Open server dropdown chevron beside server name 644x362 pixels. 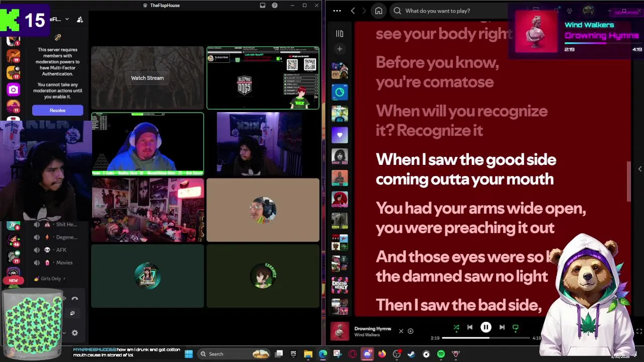pos(67,19)
